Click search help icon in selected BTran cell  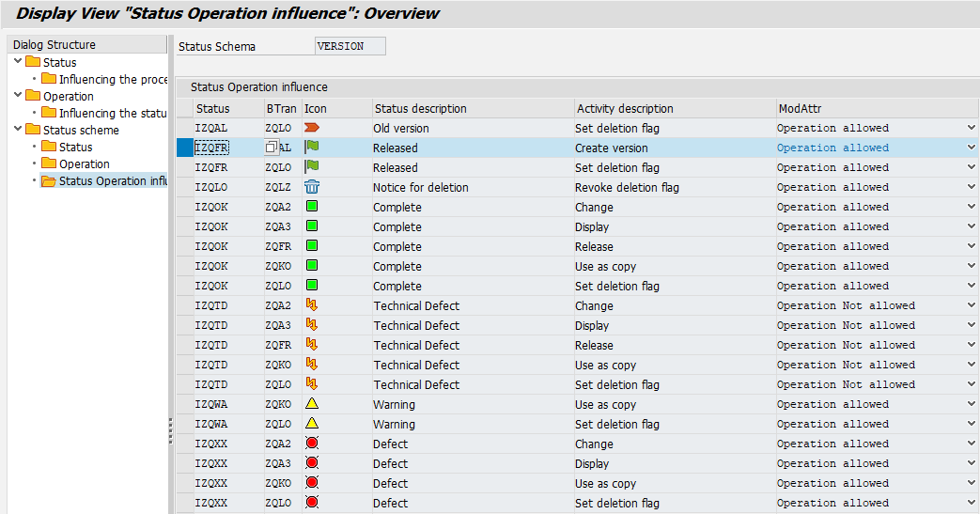coord(272,148)
